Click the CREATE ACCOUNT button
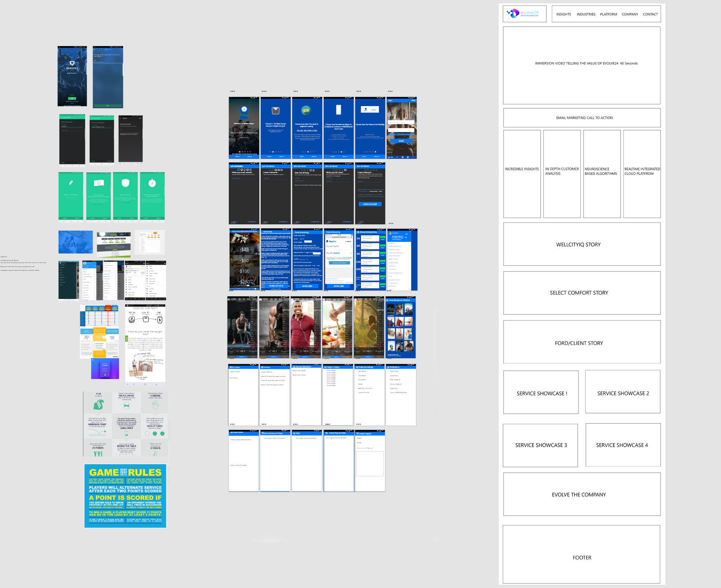Image resolution: width=721 pixels, height=588 pixels. click(370, 204)
